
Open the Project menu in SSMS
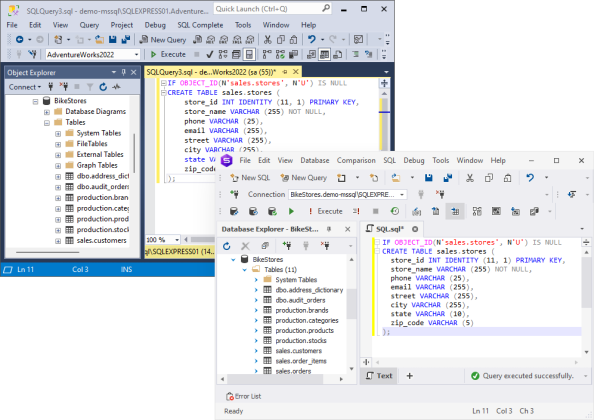pos(122,25)
